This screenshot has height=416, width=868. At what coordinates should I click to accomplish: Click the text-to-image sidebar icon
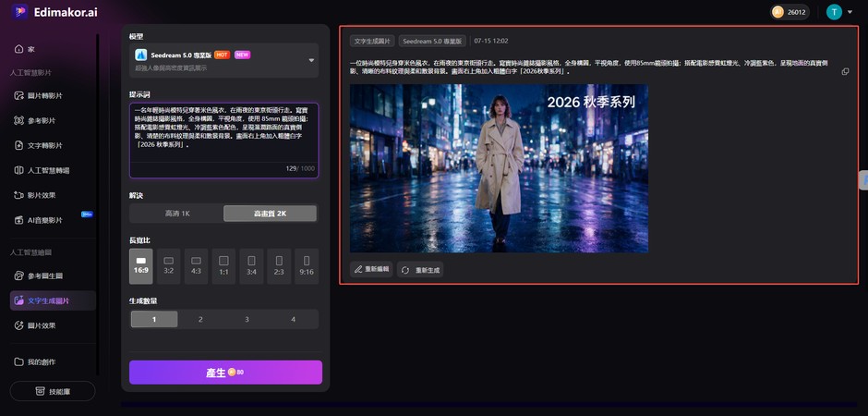click(x=18, y=300)
